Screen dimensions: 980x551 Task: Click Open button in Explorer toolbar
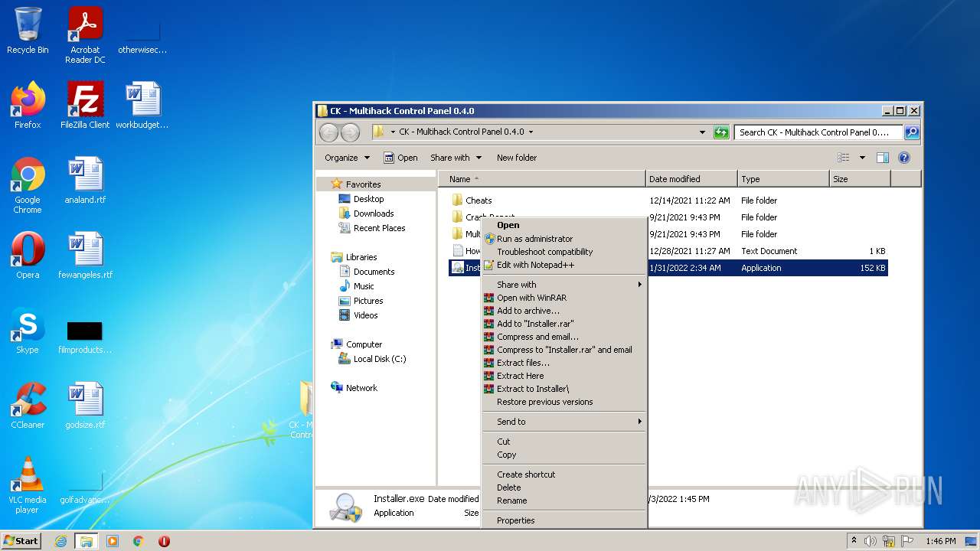pyautogui.click(x=400, y=158)
